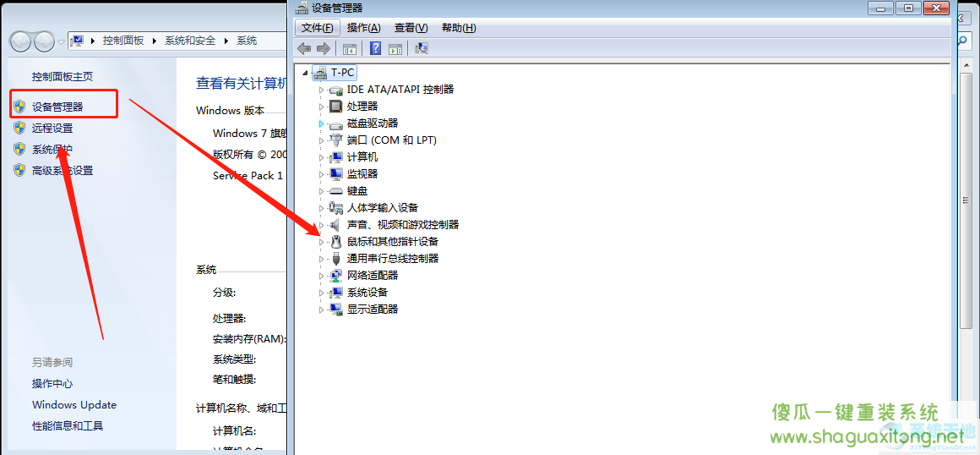The width and height of the screenshot is (980, 455).
Task: Expand the 网络适配器 node
Action: [x=321, y=276]
